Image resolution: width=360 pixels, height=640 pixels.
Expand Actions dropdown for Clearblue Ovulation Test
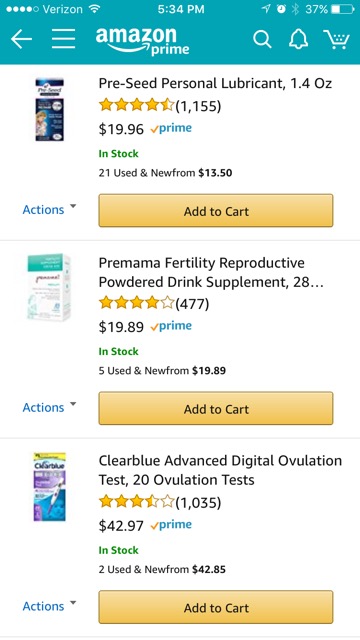point(49,606)
